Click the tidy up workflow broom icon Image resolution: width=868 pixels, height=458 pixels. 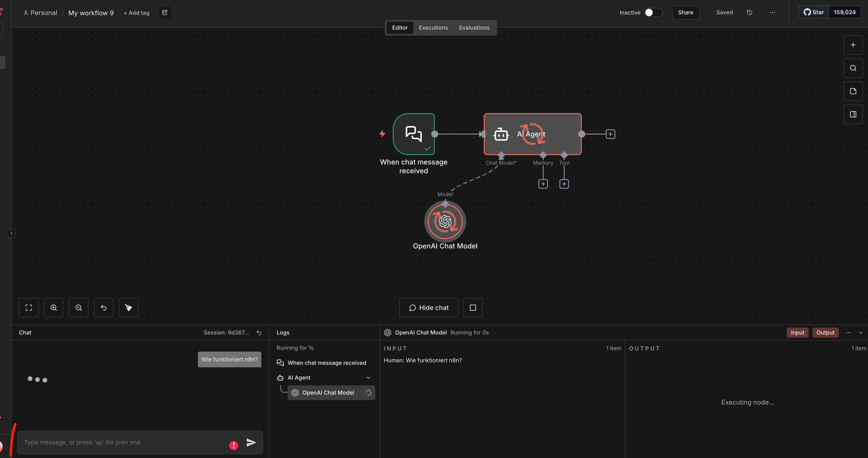tap(128, 307)
